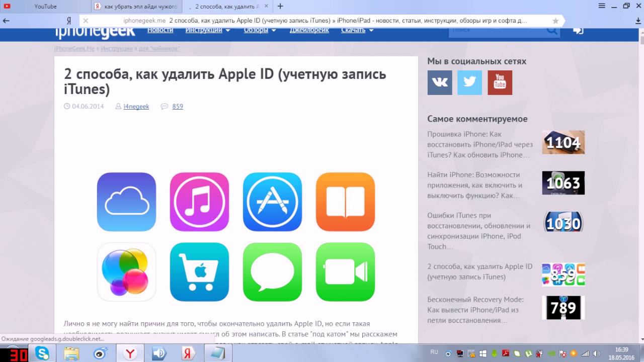Viewport: 644px width, 362px height.
Task: Click breadcrumb 'для "чайников"'
Action: [159, 49]
